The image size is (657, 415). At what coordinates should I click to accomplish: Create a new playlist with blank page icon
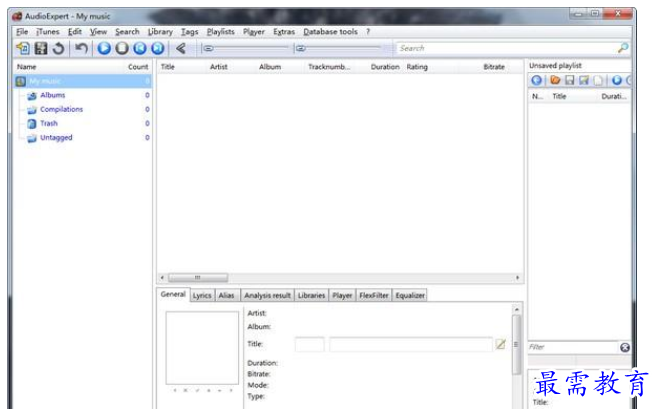click(x=598, y=80)
